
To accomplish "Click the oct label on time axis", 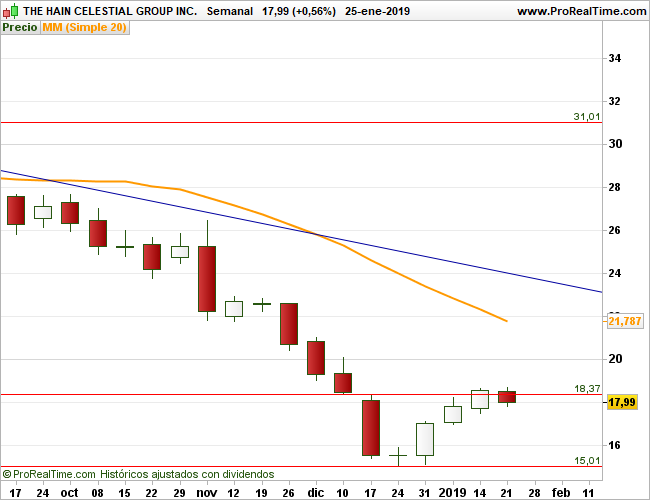I will pyautogui.click(x=69, y=493).
